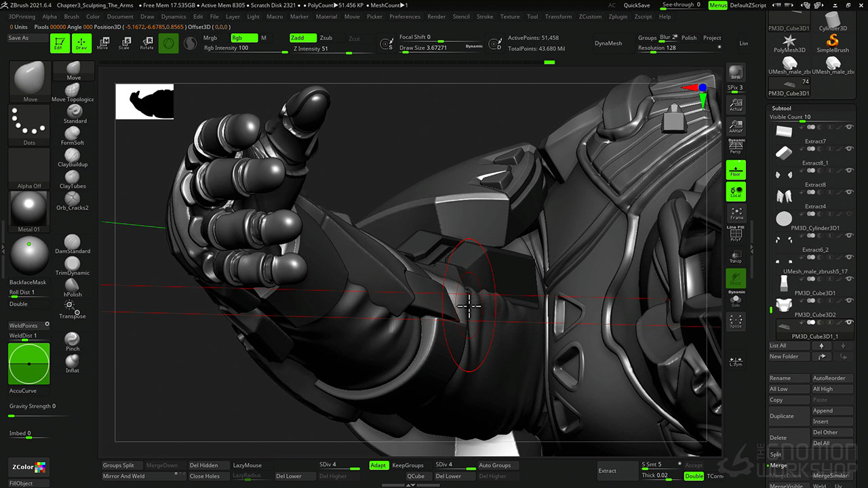Toggle the Floor grid button
Image resolution: width=868 pixels, height=488 pixels.
pyautogui.click(x=736, y=170)
